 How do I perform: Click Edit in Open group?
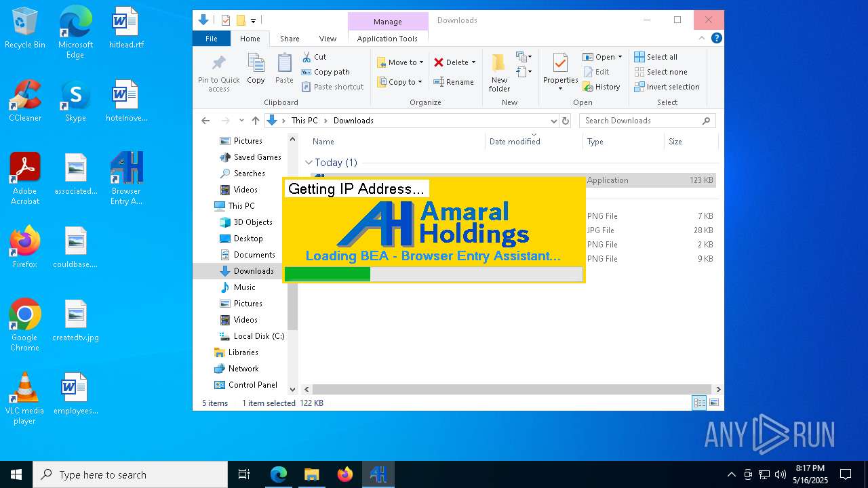pyautogui.click(x=596, y=72)
